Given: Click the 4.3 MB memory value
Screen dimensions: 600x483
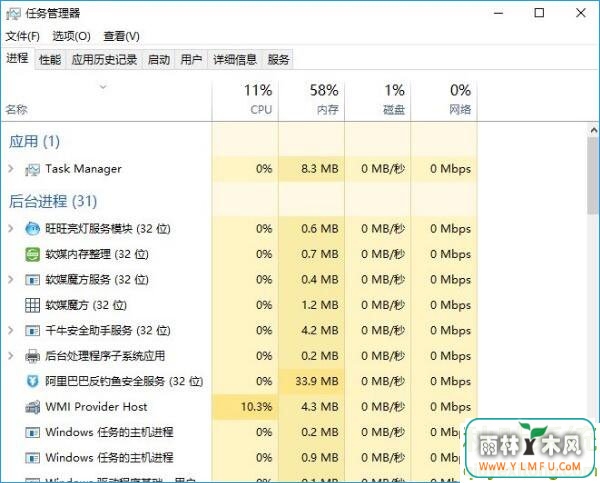Looking at the screenshot, I should 320,407.
